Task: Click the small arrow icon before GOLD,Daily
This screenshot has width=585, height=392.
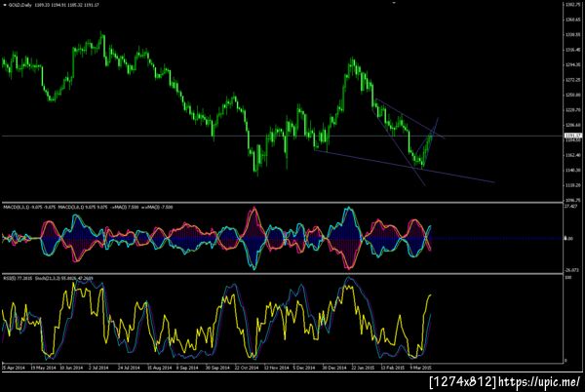Action: pyautogui.click(x=5, y=5)
